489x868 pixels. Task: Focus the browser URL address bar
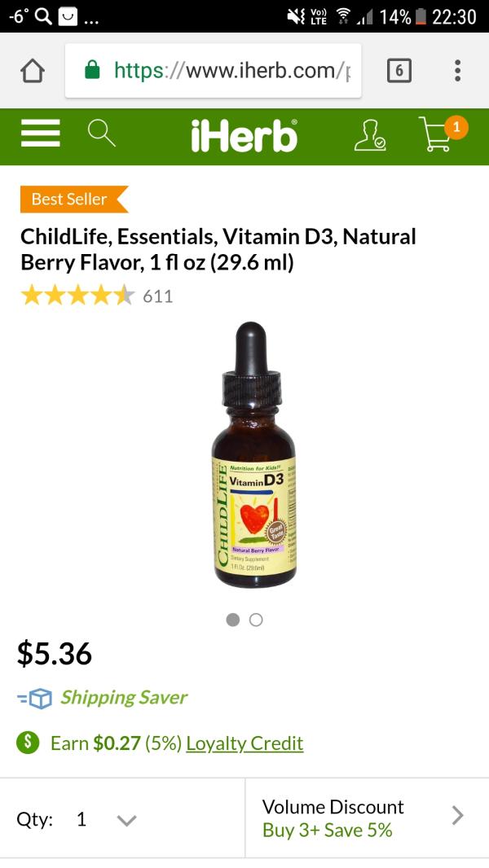214,71
